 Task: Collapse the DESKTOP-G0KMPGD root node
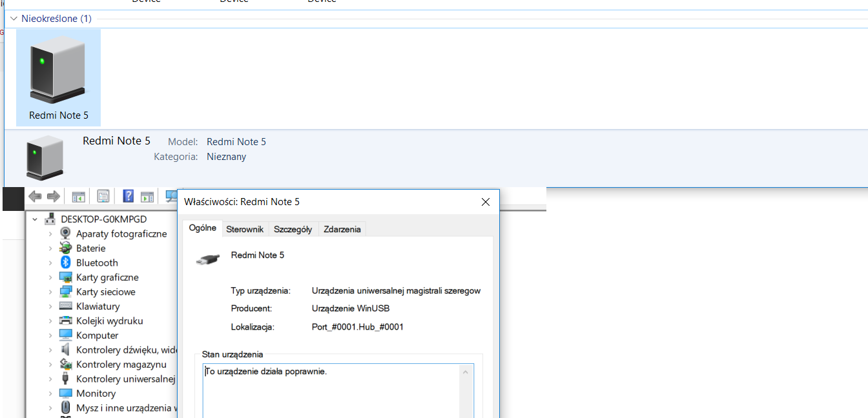[x=36, y=219]
